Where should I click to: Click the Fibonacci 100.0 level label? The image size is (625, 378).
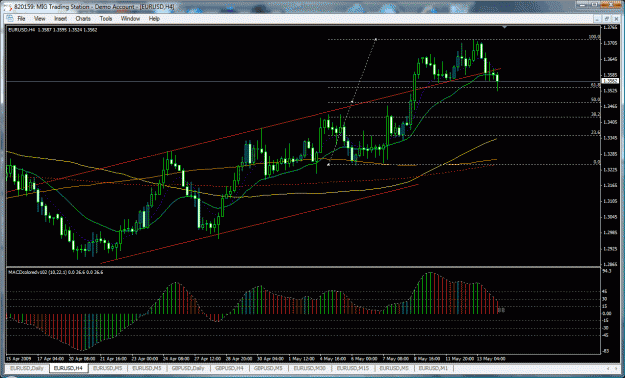coord(595,37)
